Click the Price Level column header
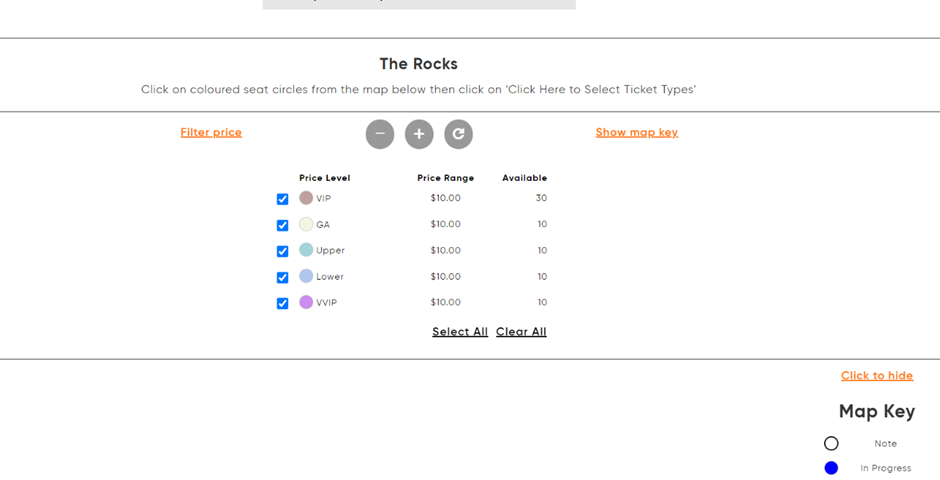Image resolution: width=940 pixels, height=480 pixels. click(325, 178)
